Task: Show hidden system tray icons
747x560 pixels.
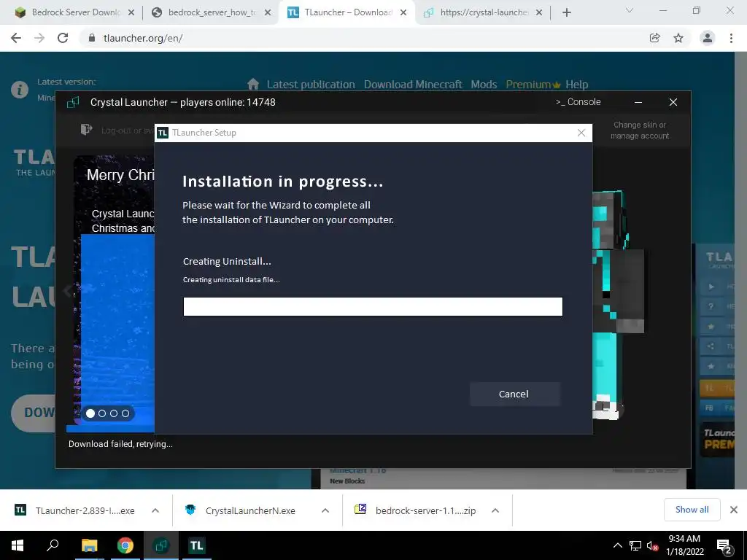Action: coord(617,545)
